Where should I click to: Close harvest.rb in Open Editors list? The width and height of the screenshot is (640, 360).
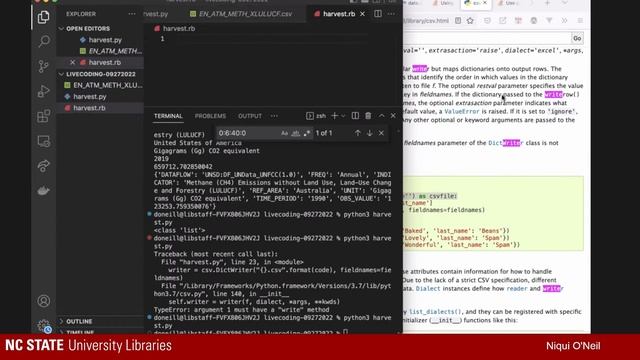[x=72, y=62]
